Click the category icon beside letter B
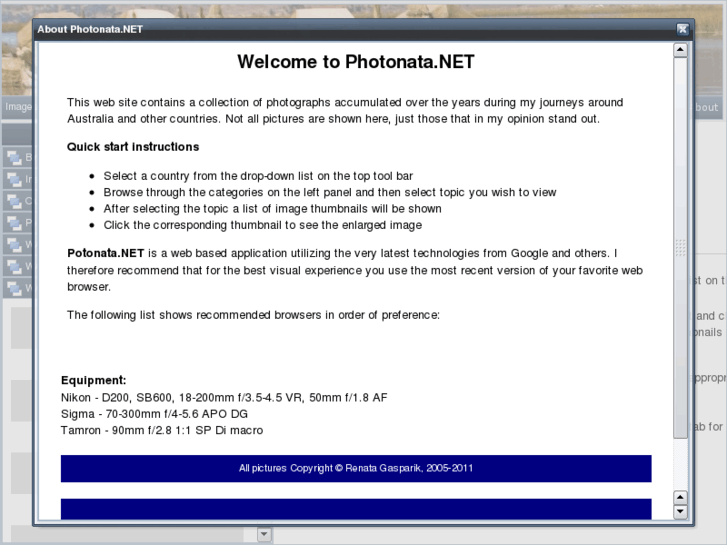This screenshot has width=727, height=545. coord(14,157)
